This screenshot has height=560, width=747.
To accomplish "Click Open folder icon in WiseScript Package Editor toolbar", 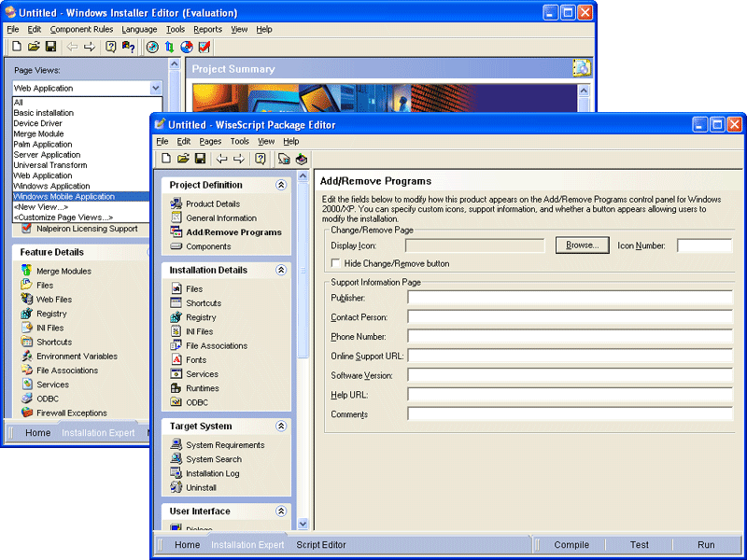I will tap(183, 159).
